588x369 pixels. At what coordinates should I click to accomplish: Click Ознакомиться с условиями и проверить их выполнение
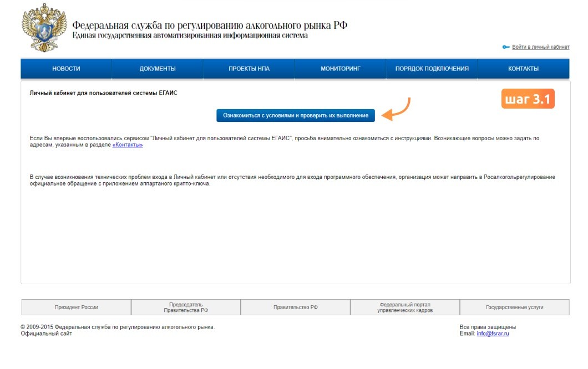pyautogui.click(x=296, y=115)
